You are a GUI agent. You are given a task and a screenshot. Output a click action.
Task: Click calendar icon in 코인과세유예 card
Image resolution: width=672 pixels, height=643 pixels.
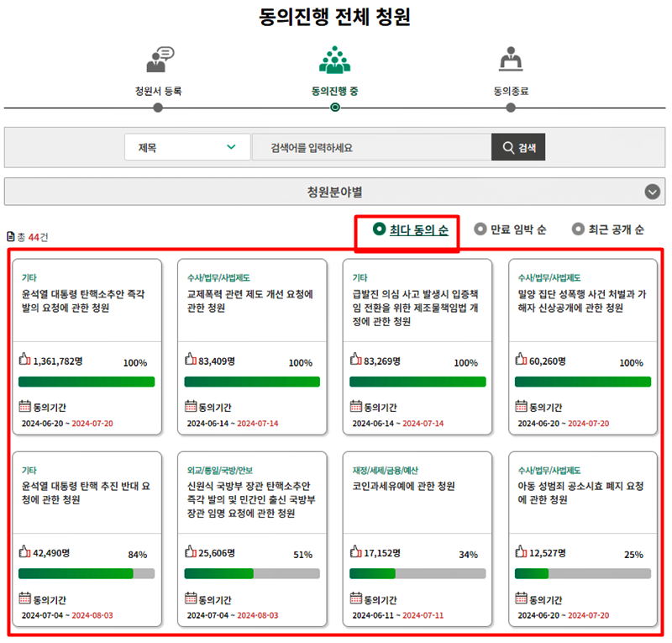point(355,598)
